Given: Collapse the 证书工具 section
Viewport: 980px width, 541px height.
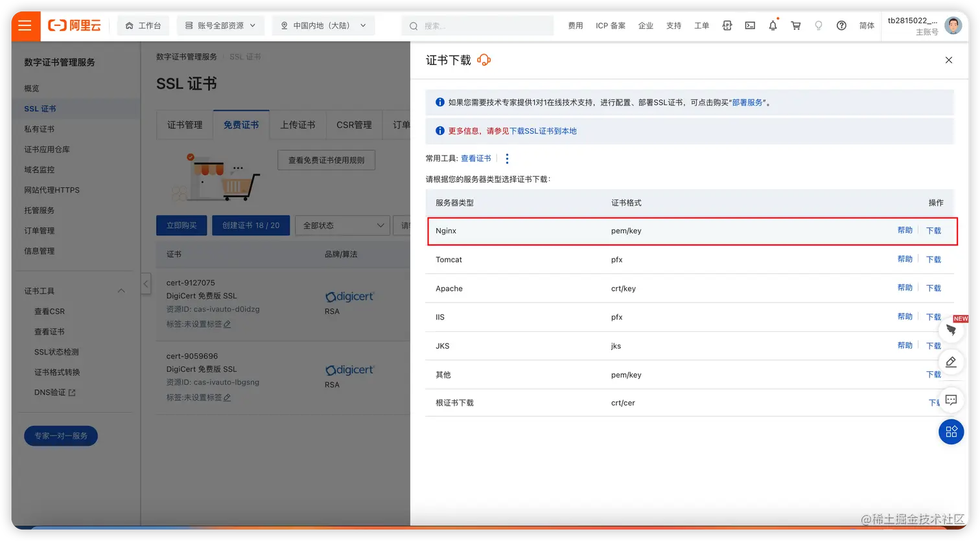Looking at the screenshot, I should [121, 291].
